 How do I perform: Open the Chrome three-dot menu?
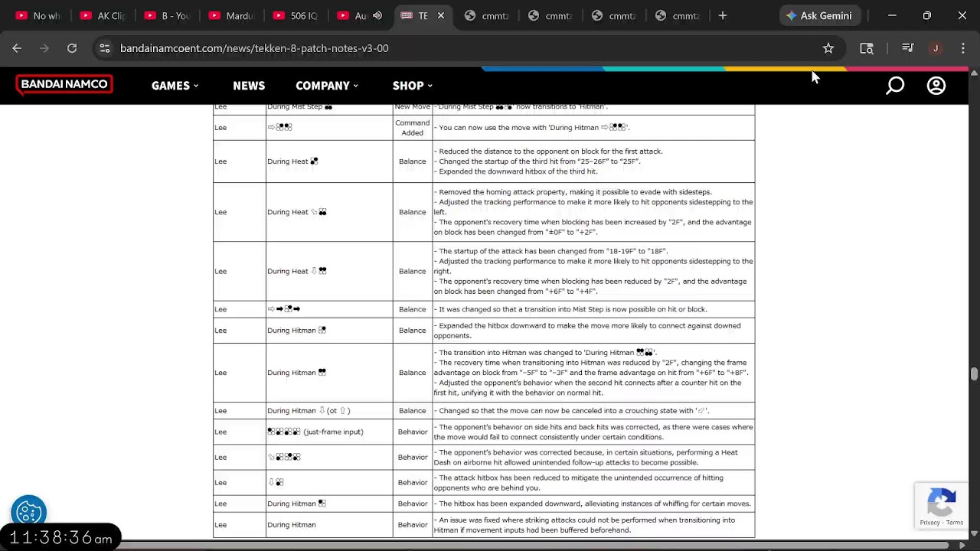pos(963,48)
